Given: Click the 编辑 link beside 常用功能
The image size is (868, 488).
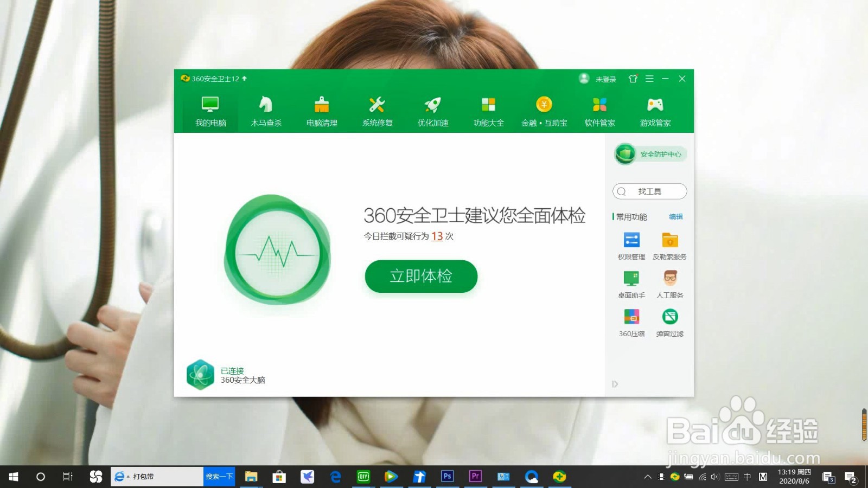Looking at the screenshot, I should tap(676, 216).
